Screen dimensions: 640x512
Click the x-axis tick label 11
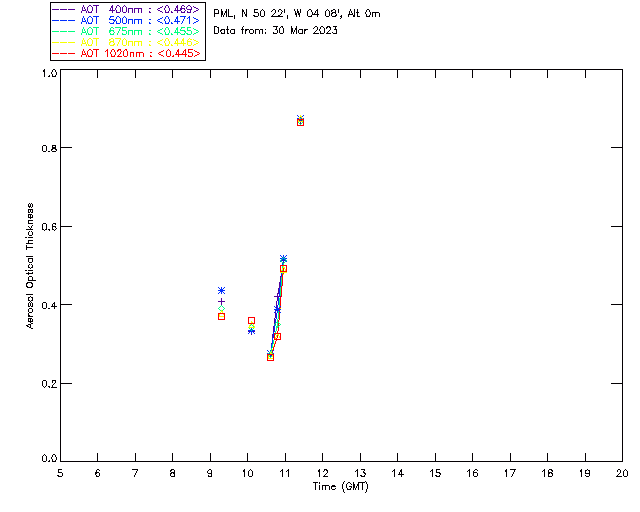pos(285,473)
